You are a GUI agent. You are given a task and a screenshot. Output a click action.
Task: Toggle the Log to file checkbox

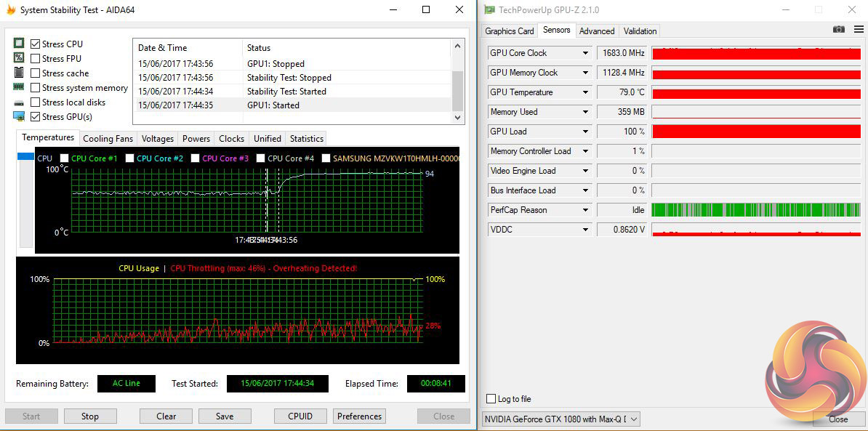coord(491,399)
